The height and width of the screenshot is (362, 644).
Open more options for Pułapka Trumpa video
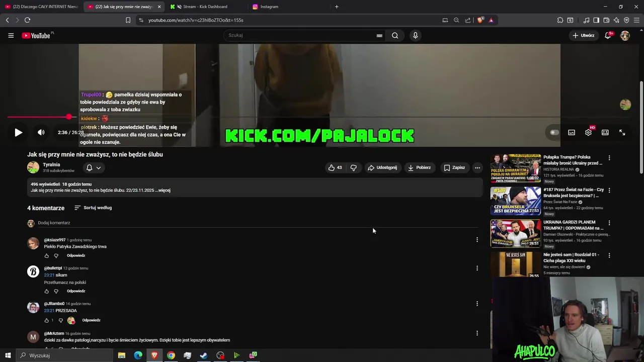[609, 158]
